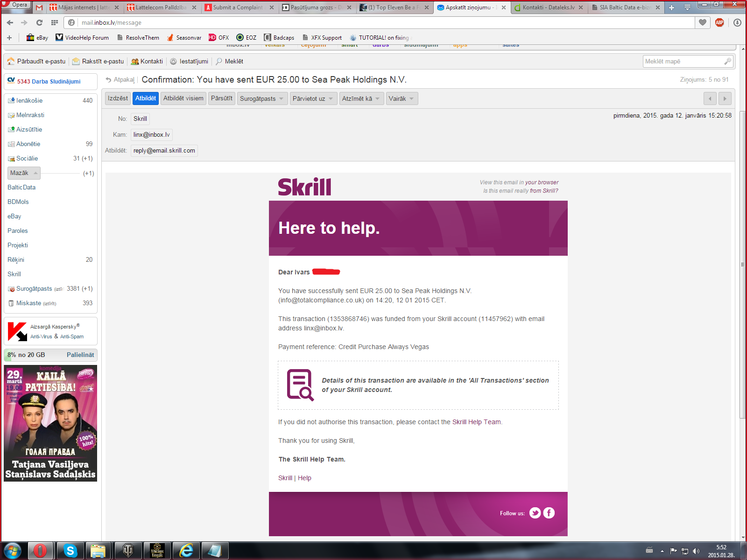Open volume control in system tray
Screen dimensions: 747x560
click(696, 551)
